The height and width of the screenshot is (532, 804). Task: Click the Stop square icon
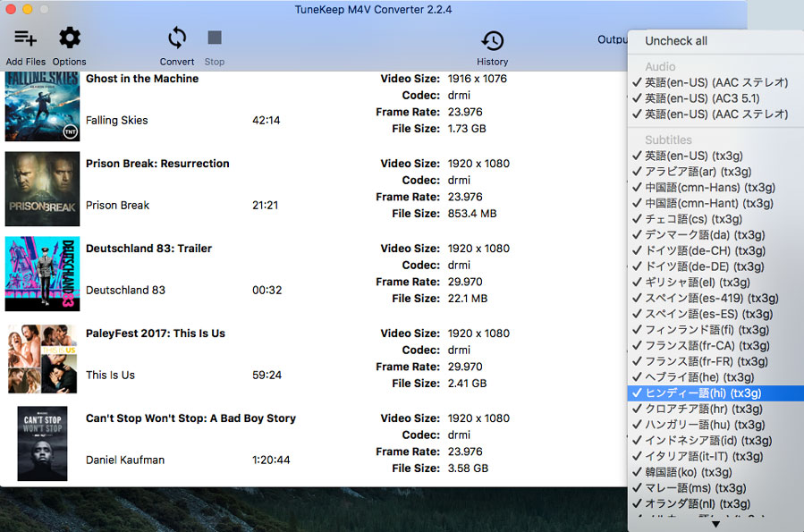215,38
